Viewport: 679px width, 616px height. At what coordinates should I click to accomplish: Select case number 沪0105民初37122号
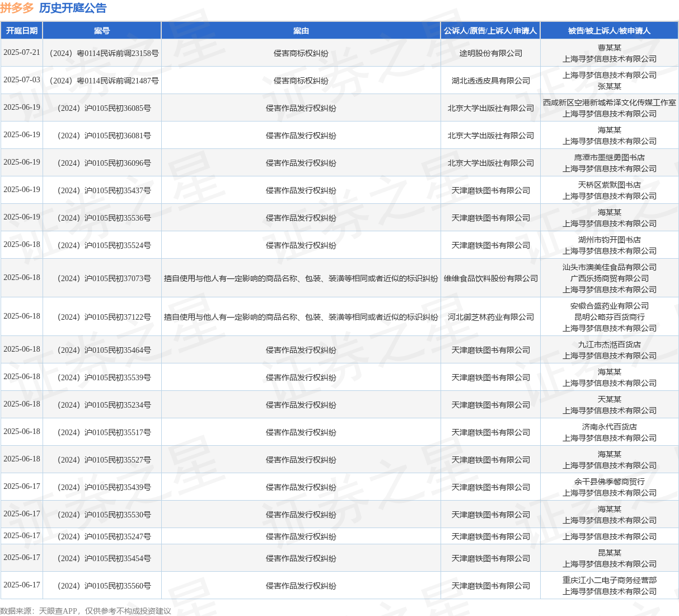(118, 318)
